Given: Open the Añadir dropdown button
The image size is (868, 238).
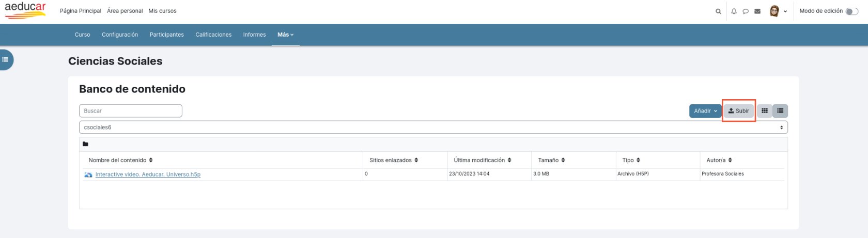Looking at the screenshot, I should 705,110.
